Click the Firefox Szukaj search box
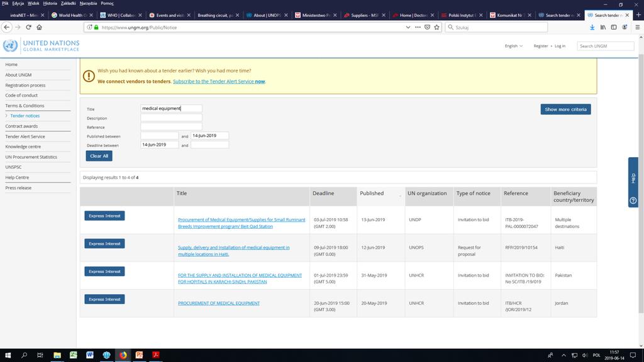This screenshot has width=644, height=362. coord(496,27)
